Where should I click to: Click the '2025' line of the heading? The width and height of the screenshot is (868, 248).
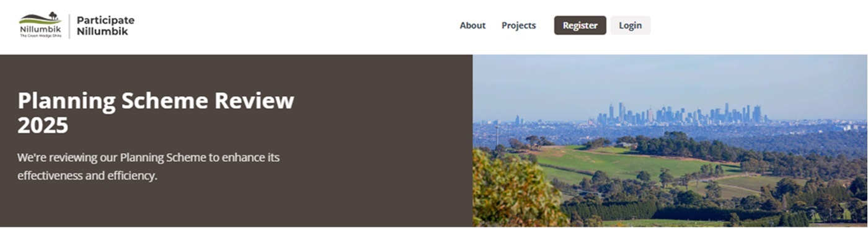[x=43, y=126]
